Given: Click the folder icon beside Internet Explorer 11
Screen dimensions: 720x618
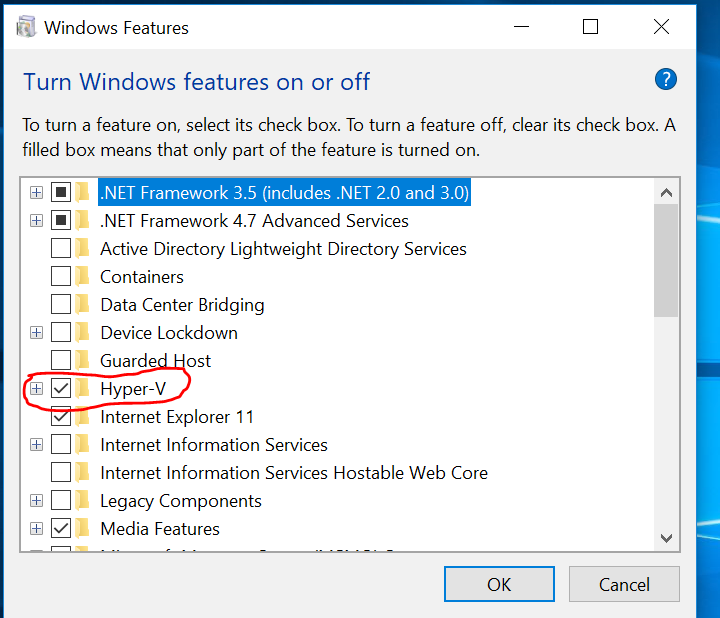Looking at the screenshot, I should pyautogui.click(x=83, y=416).
